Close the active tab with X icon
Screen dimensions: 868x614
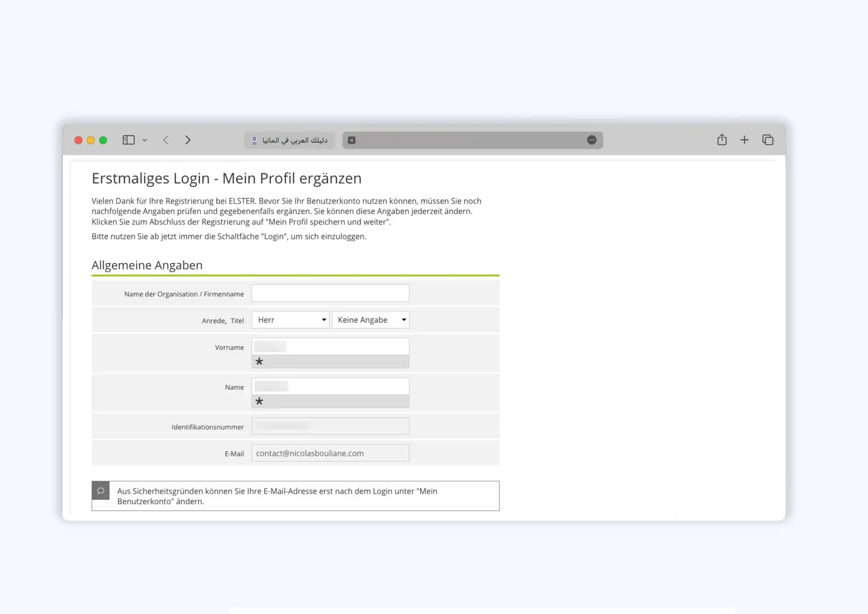[352, 140]
